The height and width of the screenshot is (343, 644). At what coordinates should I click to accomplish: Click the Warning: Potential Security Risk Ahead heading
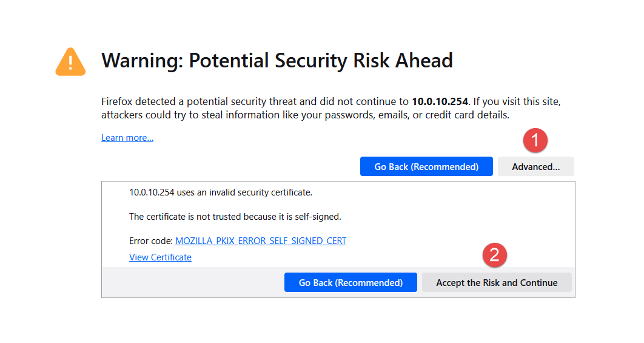pos(277,61)
